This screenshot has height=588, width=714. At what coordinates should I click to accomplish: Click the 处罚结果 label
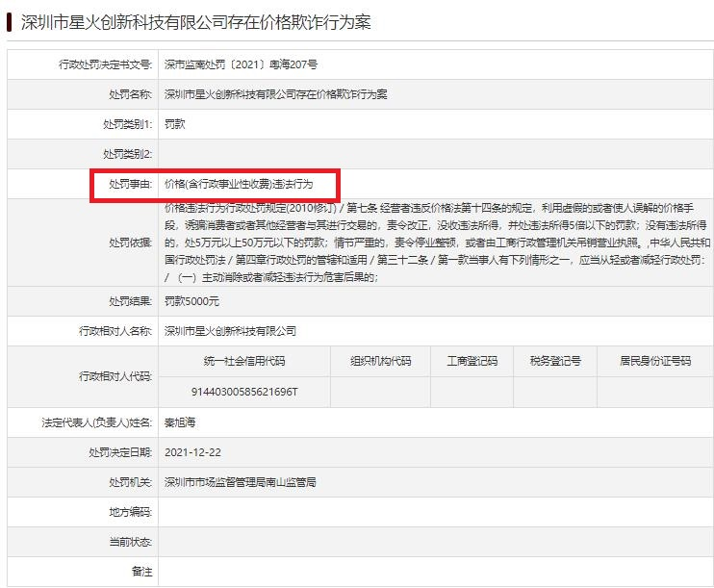coord(130,301)
